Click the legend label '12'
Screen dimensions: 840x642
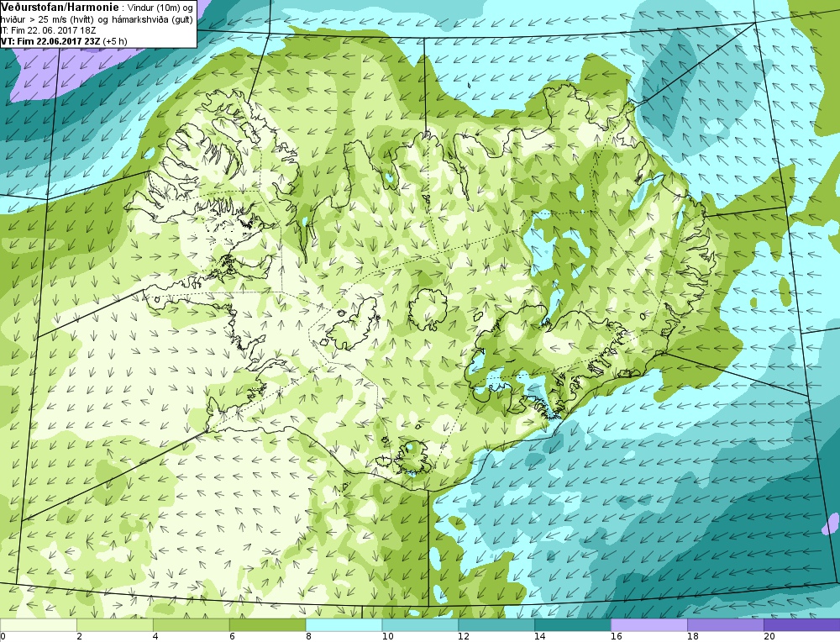(x=464, y=637)
